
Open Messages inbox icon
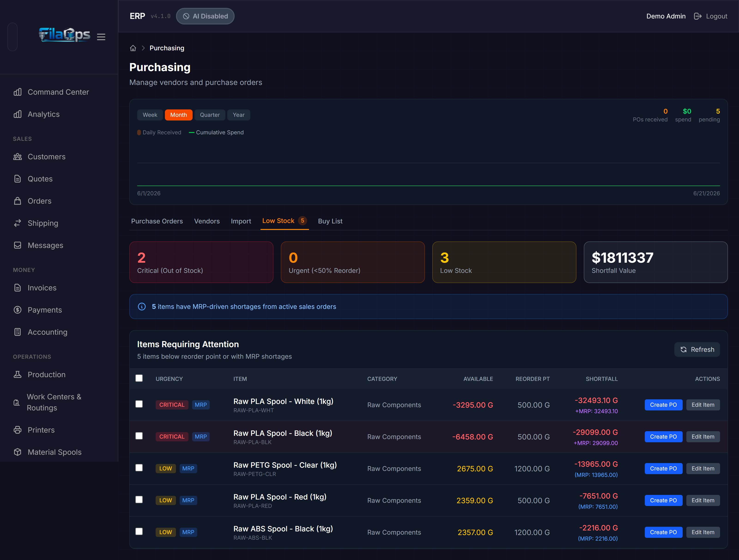(x=18, y=245)
